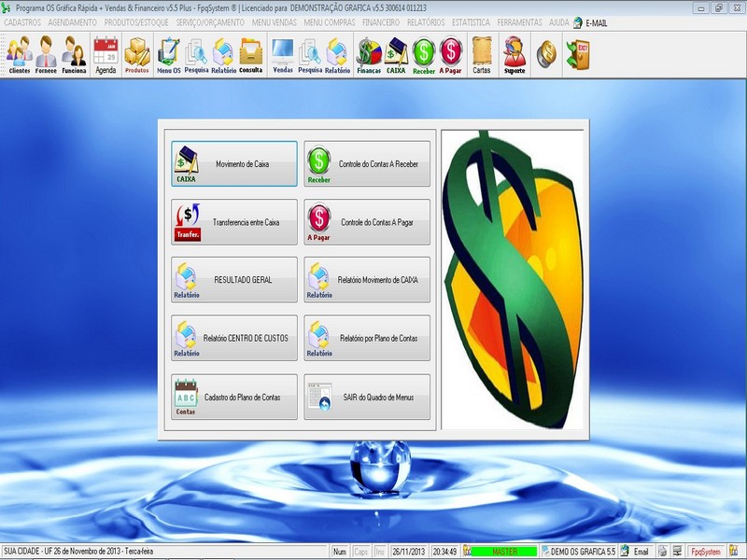Open the Fornece suppliers icon
Viewport: 747px width, 560px height.
click(46, 55)
